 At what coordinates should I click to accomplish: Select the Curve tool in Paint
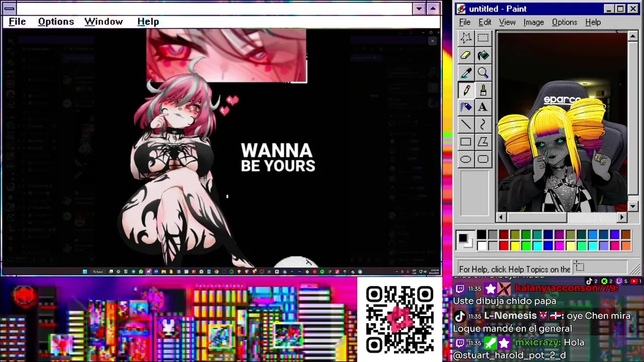tap(483, 125)
